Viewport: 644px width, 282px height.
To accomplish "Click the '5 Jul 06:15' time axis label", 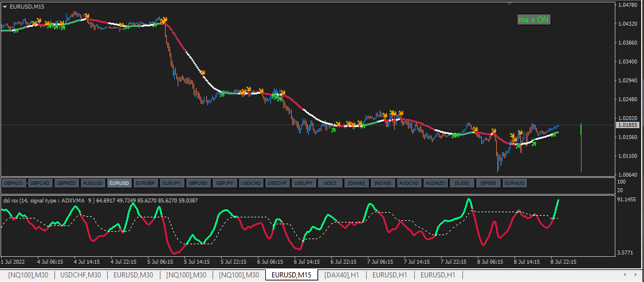I will [x=161, y=261].
